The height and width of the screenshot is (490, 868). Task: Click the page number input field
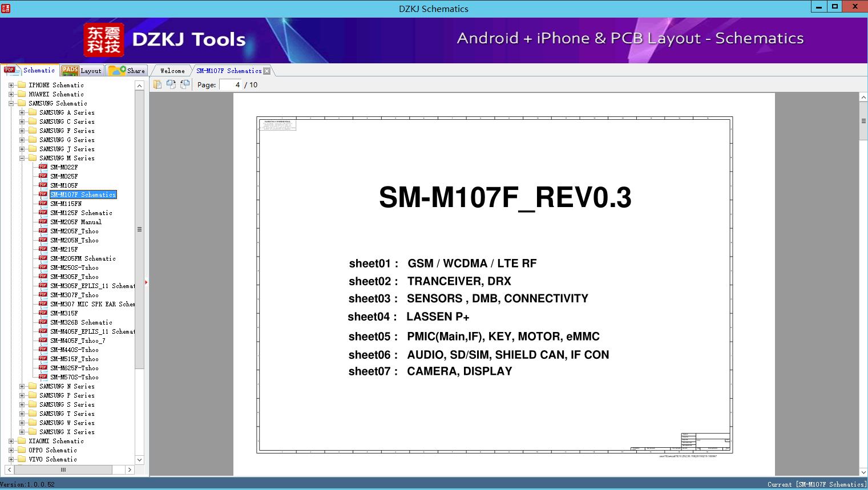click(x=231, y=85)
